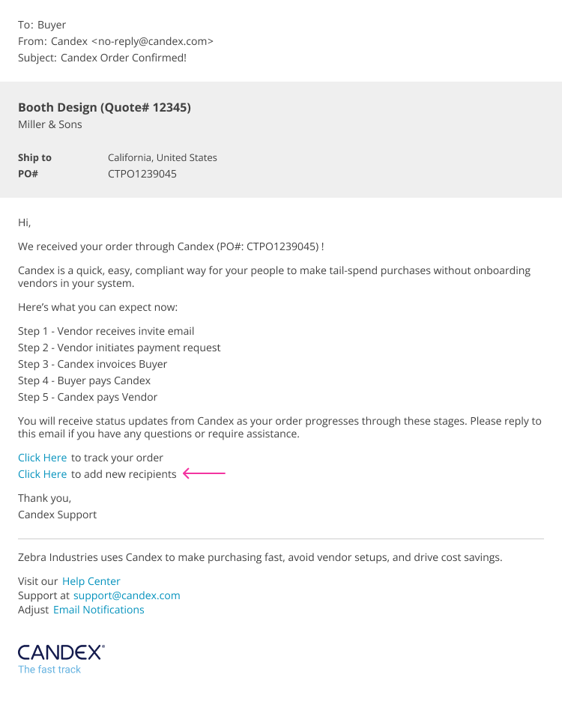Screen dimensions: 562x728
Task: Visit the Help Center link
Action: (91, 581)
